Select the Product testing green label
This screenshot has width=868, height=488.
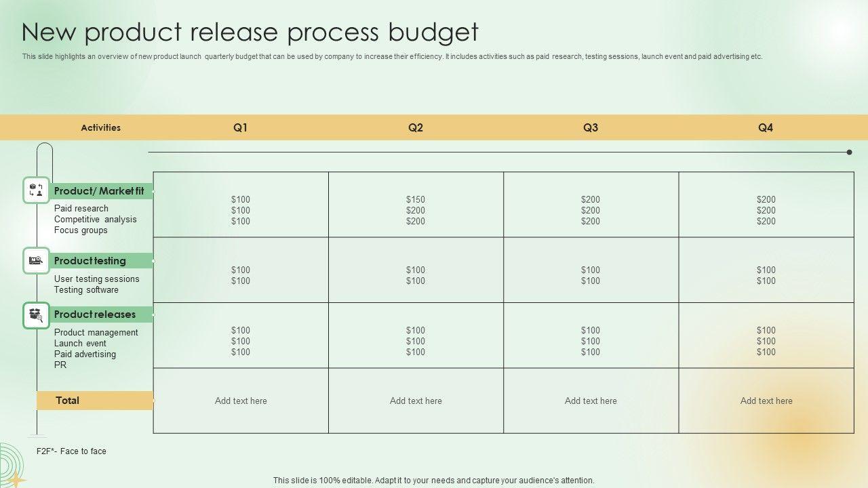pyautogui.click(x=90, y=261)
